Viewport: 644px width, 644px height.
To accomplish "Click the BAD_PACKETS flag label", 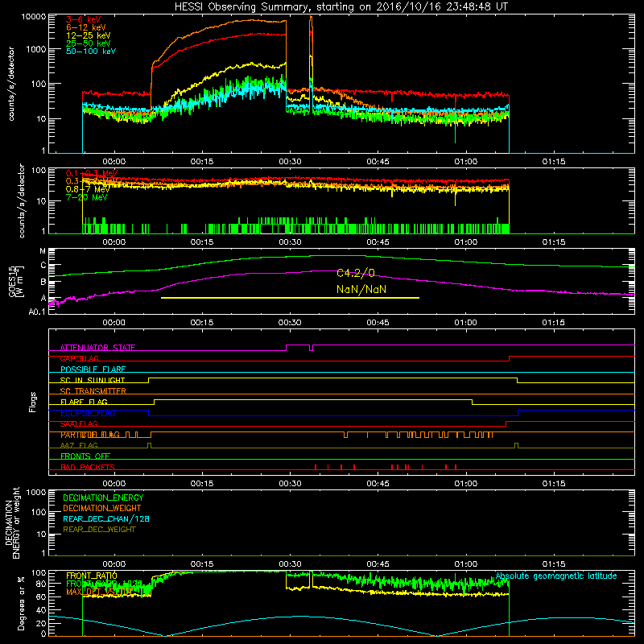I will point(88,467).
